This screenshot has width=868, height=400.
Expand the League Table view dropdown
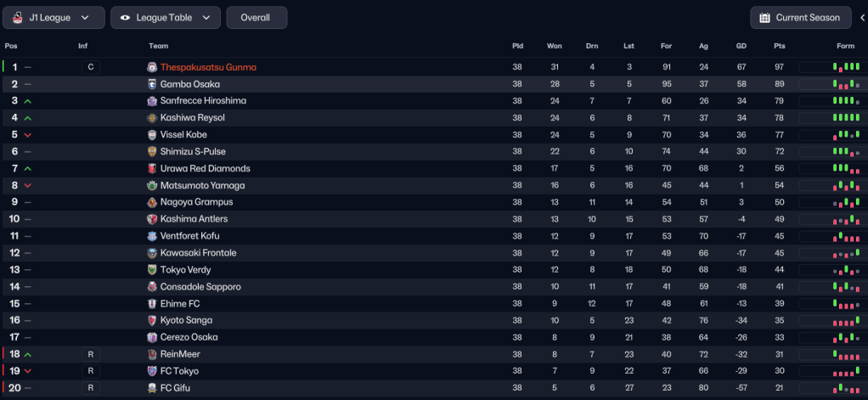(x=166, y=18)
